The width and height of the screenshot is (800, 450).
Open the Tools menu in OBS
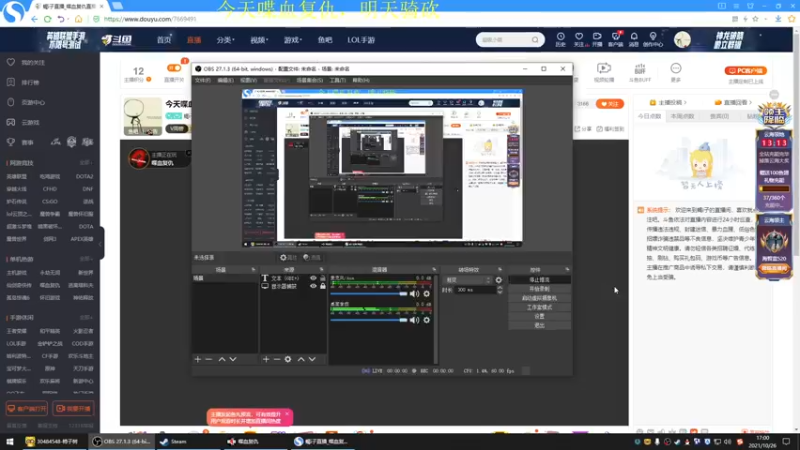click(x=337, y=81)
